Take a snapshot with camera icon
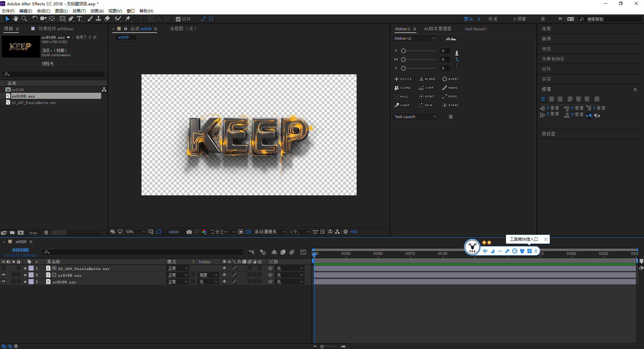This screenshot has width=644, height=349. point(189,232)
